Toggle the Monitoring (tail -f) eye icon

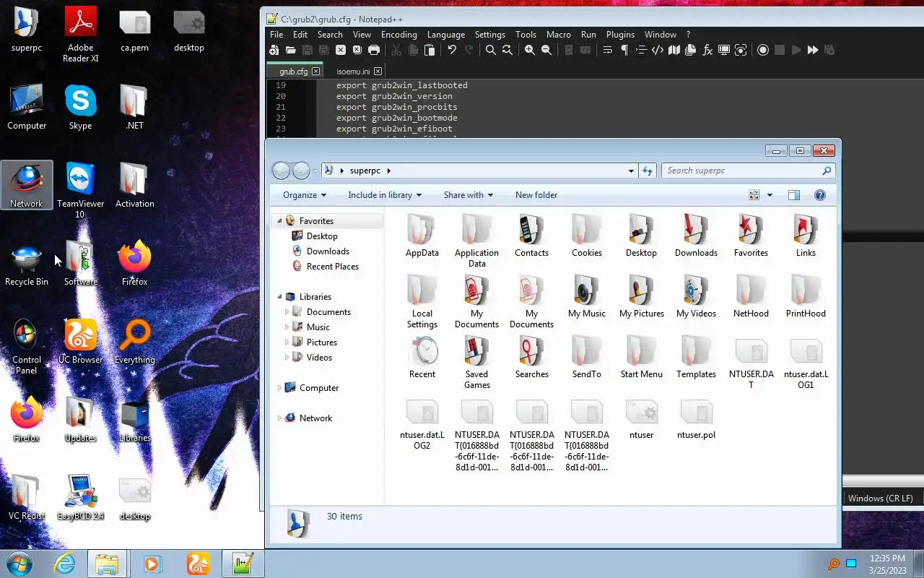[741, 50]
